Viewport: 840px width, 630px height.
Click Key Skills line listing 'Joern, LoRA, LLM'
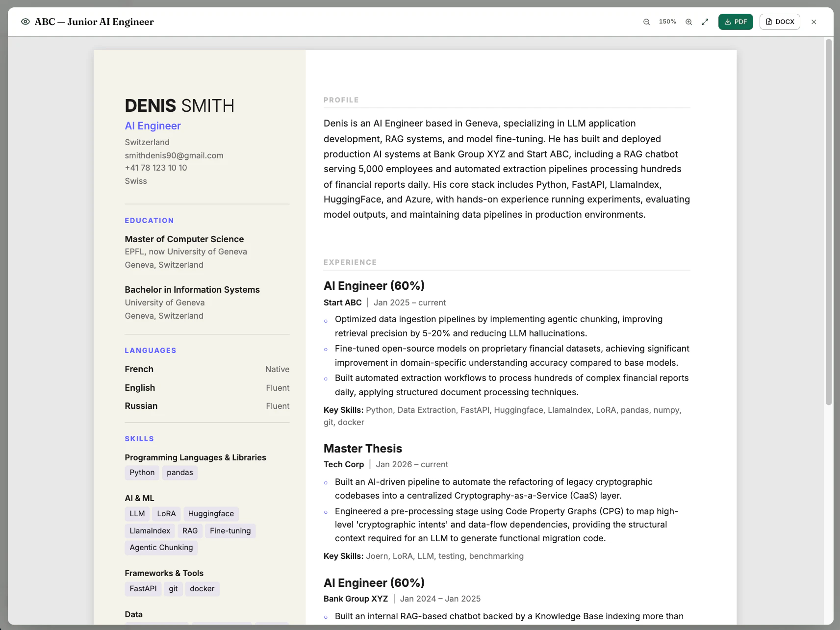(x=424, y=556)
